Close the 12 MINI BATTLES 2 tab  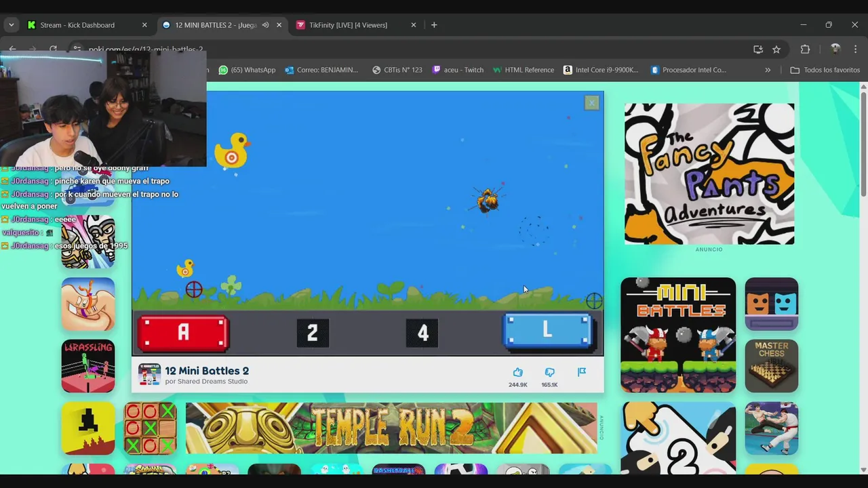point(279,25)
